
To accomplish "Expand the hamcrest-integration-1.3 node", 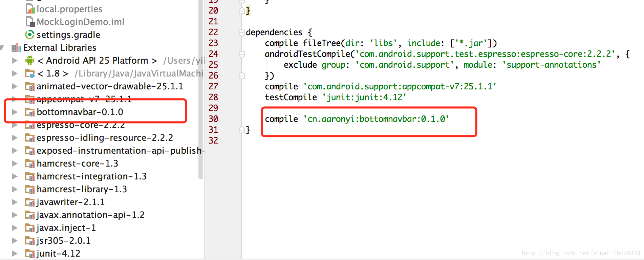I will (15, 176).
